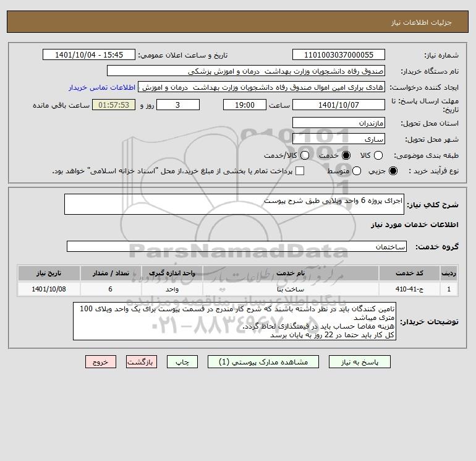Click the days remaining field showing 3
The image size is (476, 461).
pos(178,105)
